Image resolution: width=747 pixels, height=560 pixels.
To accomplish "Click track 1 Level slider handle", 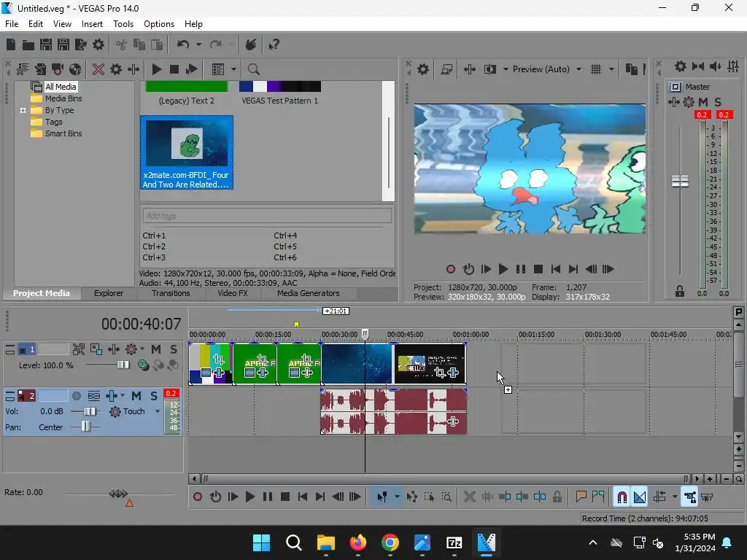I will tap(123, 365).
